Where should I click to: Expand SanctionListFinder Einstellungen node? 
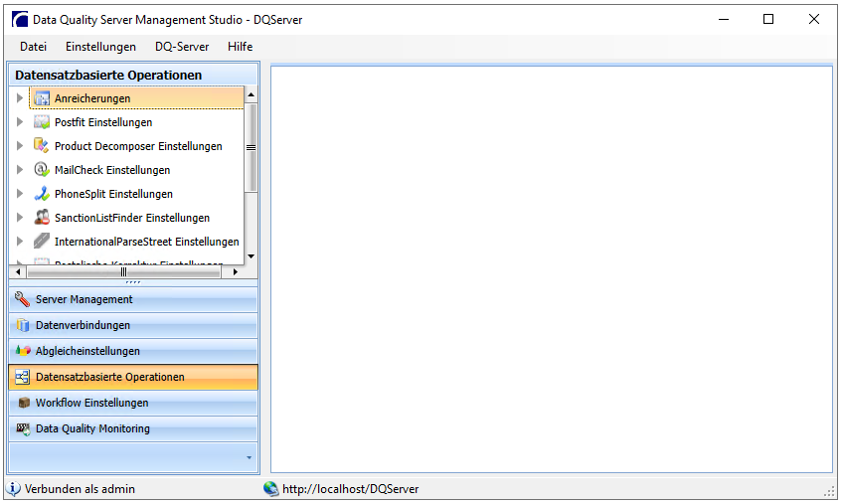pos(19,217)
